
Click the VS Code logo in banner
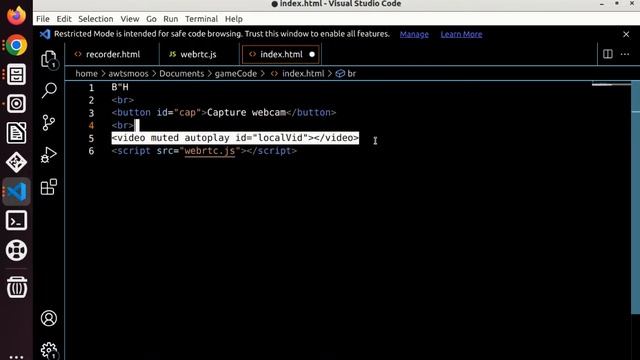coord(45,34)
